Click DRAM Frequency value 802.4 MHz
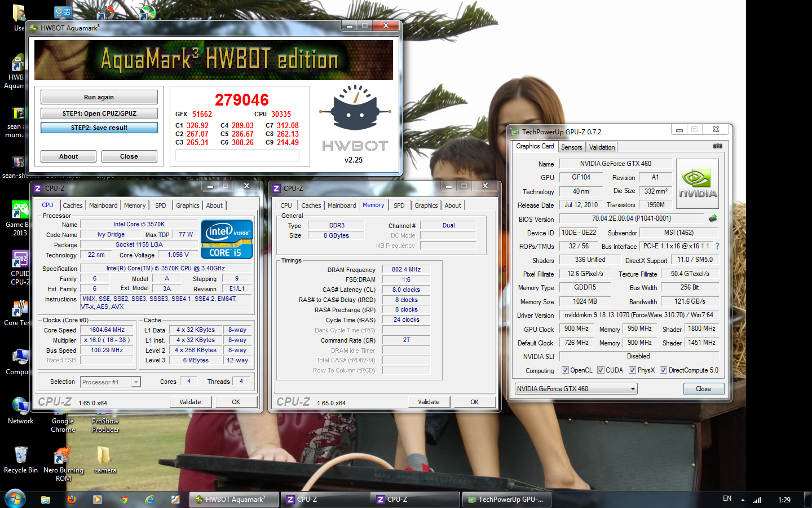Viewport: 812px width, 508px height. (x=407, y=269)
